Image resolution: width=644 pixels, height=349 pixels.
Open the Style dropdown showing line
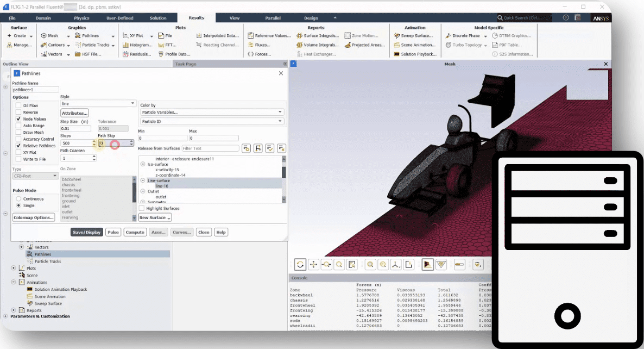pos(98,103)
